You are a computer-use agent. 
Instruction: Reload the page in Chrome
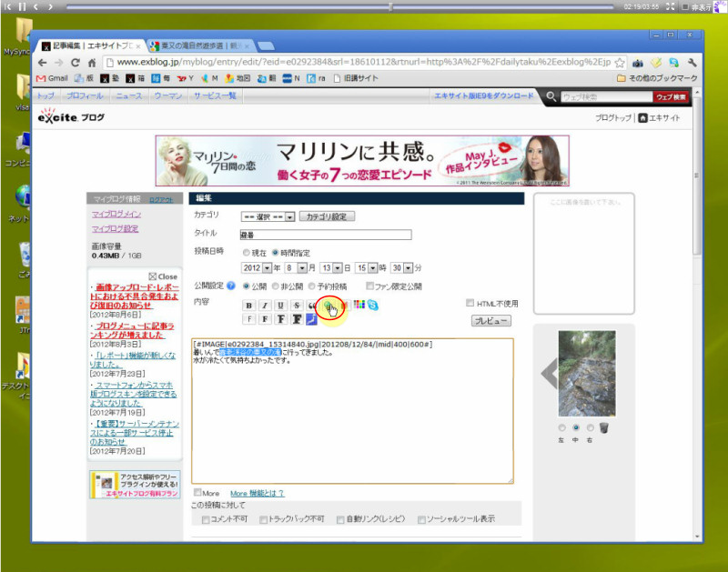pos(76,63)
